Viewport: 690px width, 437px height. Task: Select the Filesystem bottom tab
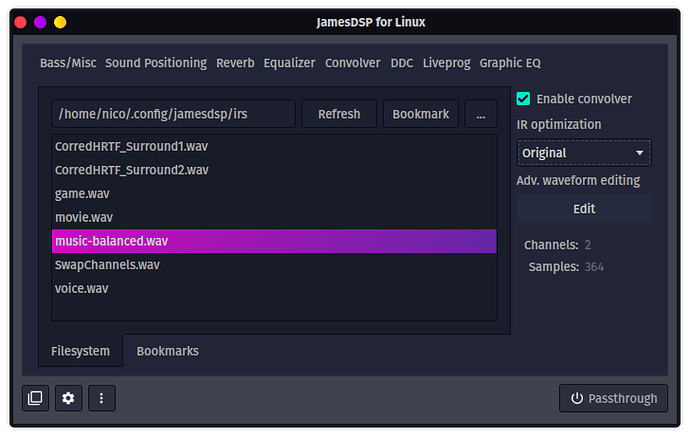(x=81, y=351)
